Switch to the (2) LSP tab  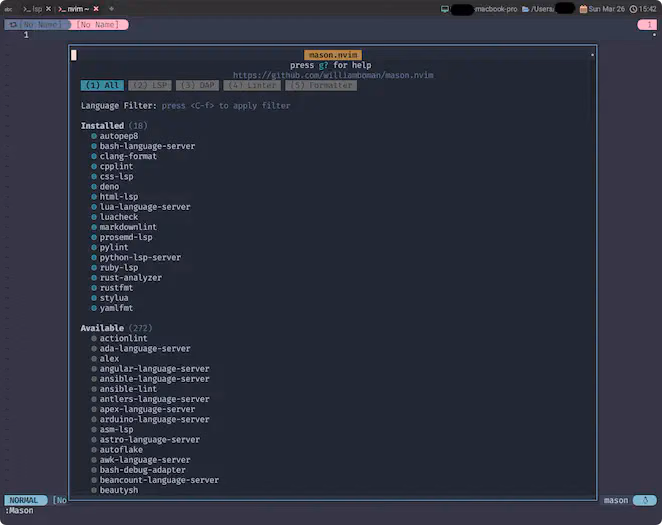(150, 85)
